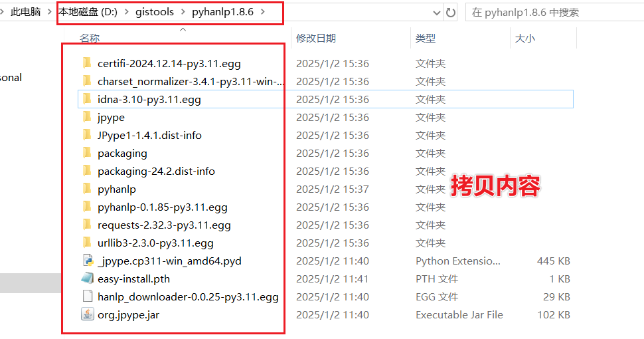Select the org.jpype.jar file name
This screenshot has height=339, width=644.
[128, 314]
